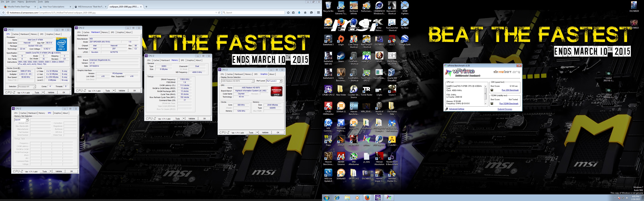Open the Perf Level 2 dropdown

pos(281,81)
